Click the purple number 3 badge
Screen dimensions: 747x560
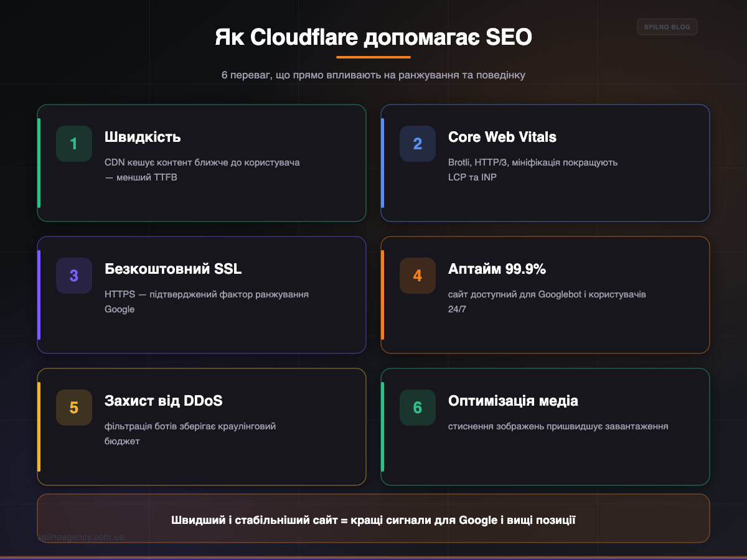[74, 276]
